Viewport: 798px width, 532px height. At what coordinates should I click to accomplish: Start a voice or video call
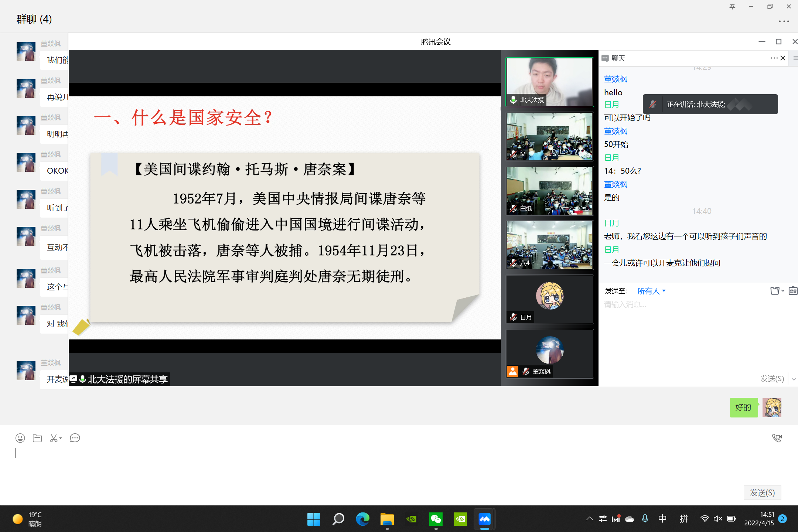click(777, 438)
